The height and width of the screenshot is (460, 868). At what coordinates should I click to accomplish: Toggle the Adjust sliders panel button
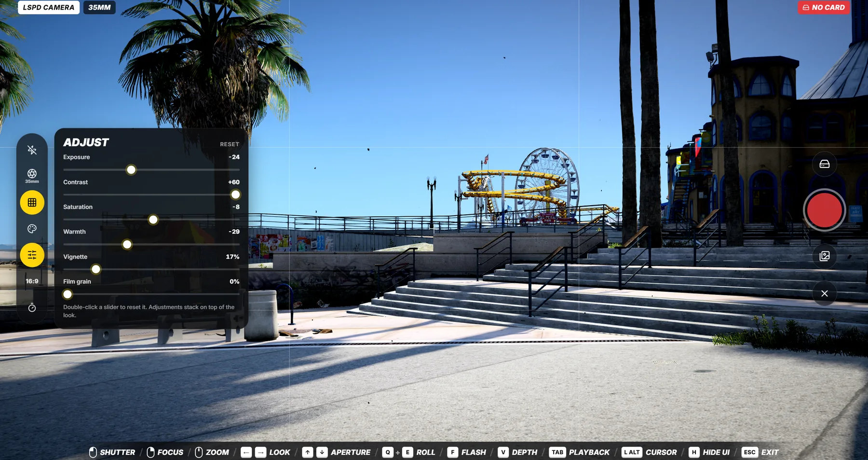[x=32, y=255]
